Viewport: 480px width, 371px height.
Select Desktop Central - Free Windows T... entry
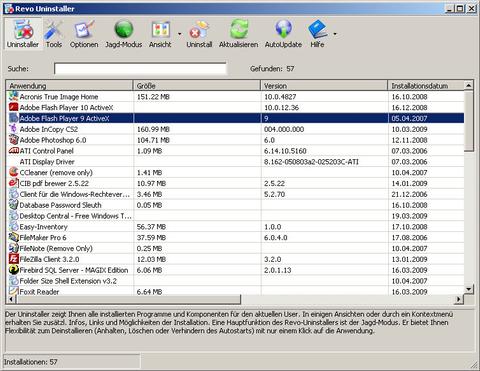click(76, 216)
